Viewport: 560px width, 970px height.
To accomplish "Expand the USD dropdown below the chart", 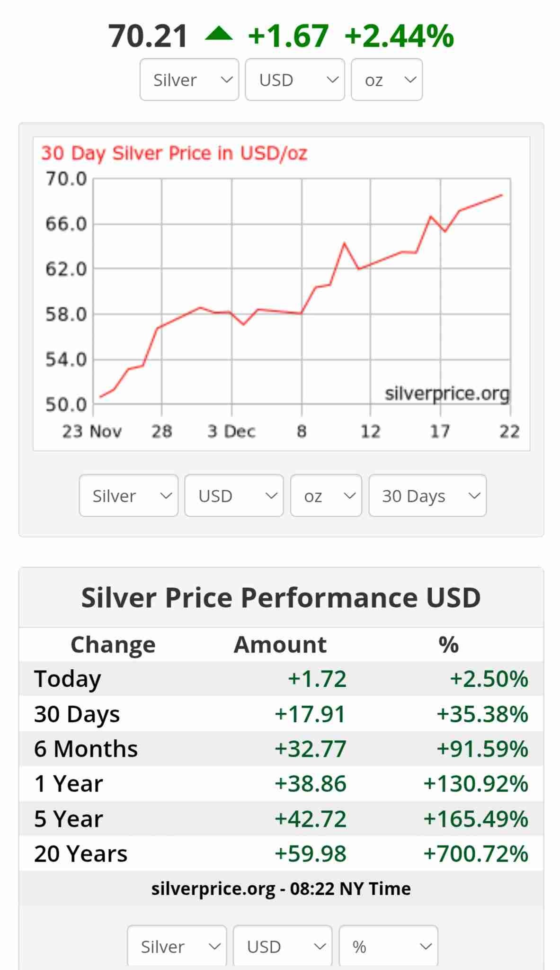I will pos(234,495).
